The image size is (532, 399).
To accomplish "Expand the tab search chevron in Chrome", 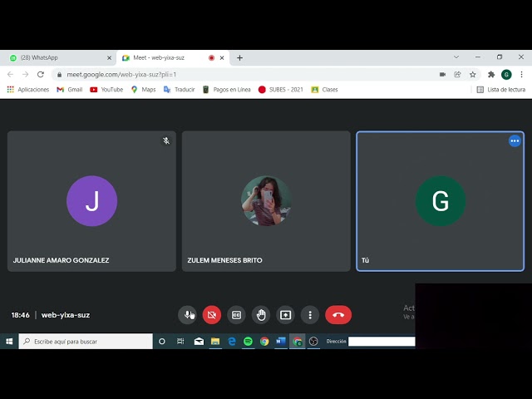I will coord(456,57).
